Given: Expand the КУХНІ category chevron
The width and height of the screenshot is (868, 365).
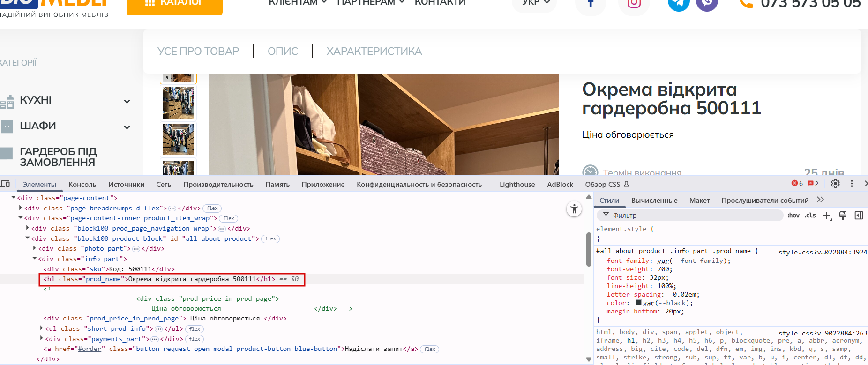Looking at the screenshot, I should (x=127, y=102).
